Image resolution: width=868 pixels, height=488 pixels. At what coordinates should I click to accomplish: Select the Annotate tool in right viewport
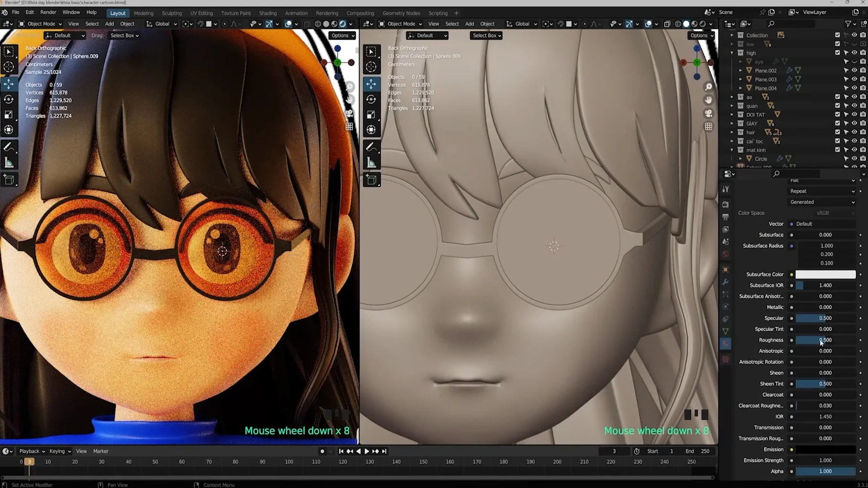coord(371,147)
